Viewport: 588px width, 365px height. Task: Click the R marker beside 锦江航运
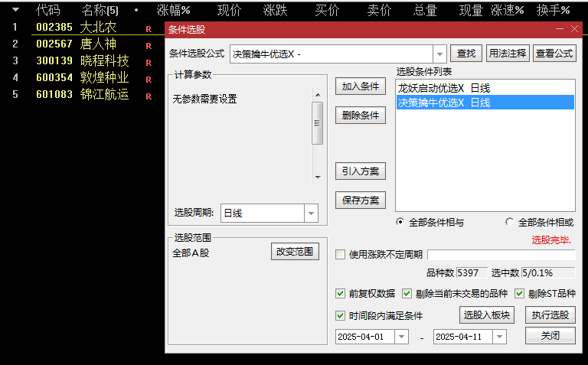[x=149, y=96]
